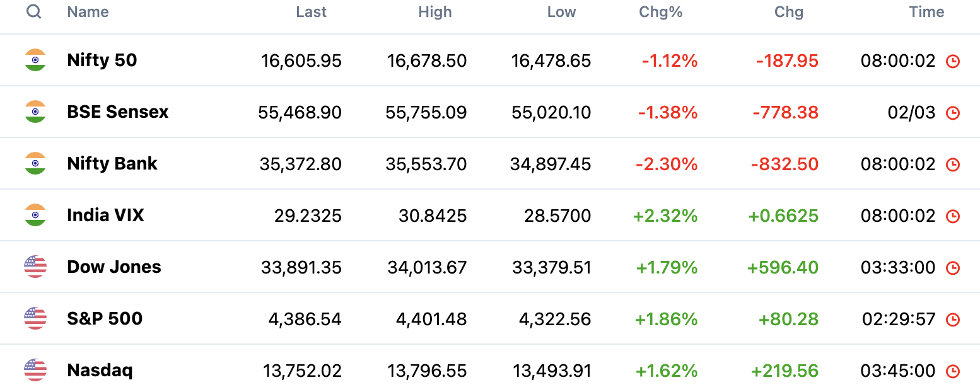Sort by the Chg% column header
Viewport: 980px width, 392px height.
[661, 12]
